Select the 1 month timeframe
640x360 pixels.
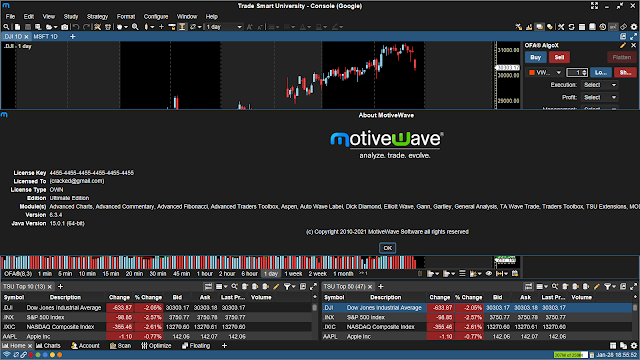[x=343, y=273]
